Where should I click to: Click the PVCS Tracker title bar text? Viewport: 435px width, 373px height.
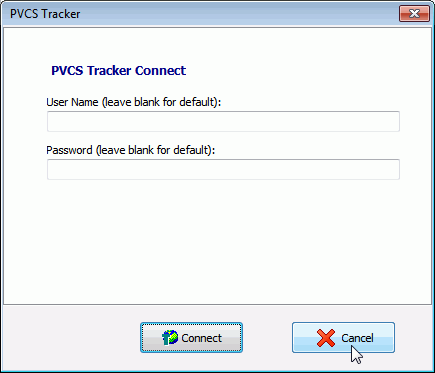click(x=45, y=14)
